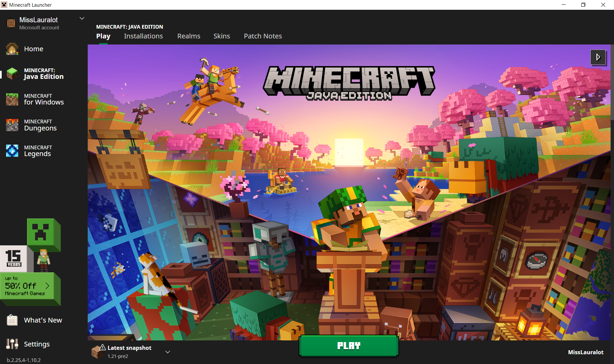Launch the game with the PLAY button
614x364 pixels.
pos(349,346)
